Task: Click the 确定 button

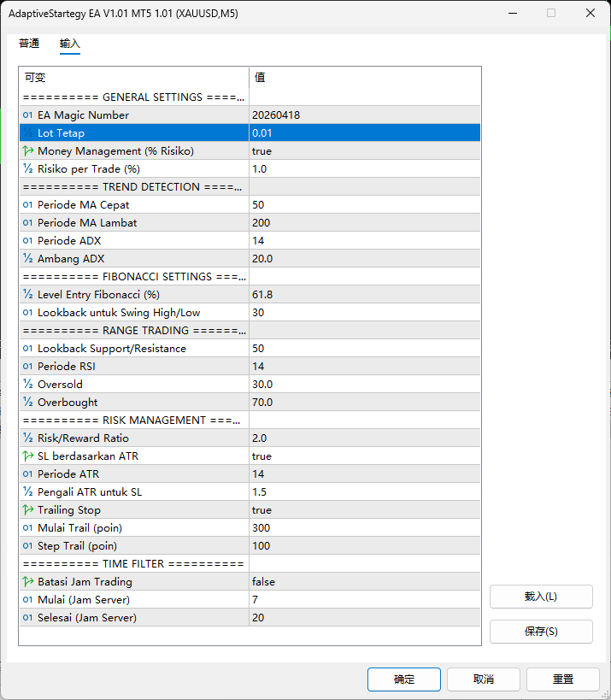Action: [404, 679]
